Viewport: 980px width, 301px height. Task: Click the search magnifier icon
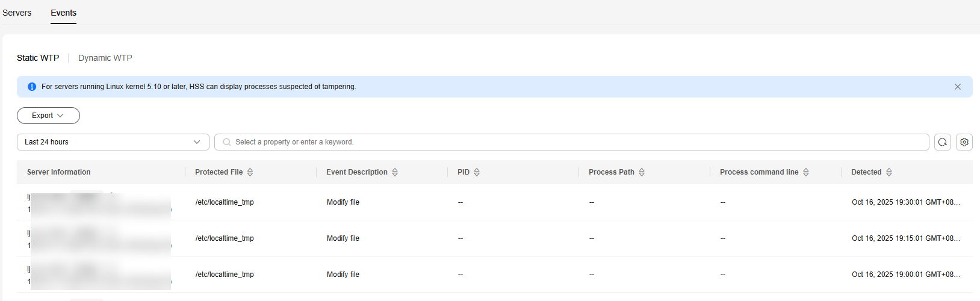tap(227, 142)
